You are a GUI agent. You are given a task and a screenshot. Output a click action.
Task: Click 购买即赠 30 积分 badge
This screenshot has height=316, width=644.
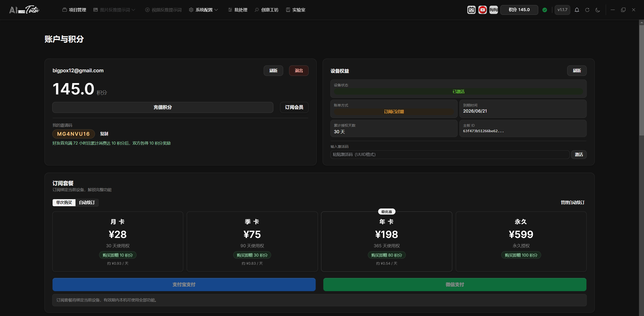tap(252, 255)
